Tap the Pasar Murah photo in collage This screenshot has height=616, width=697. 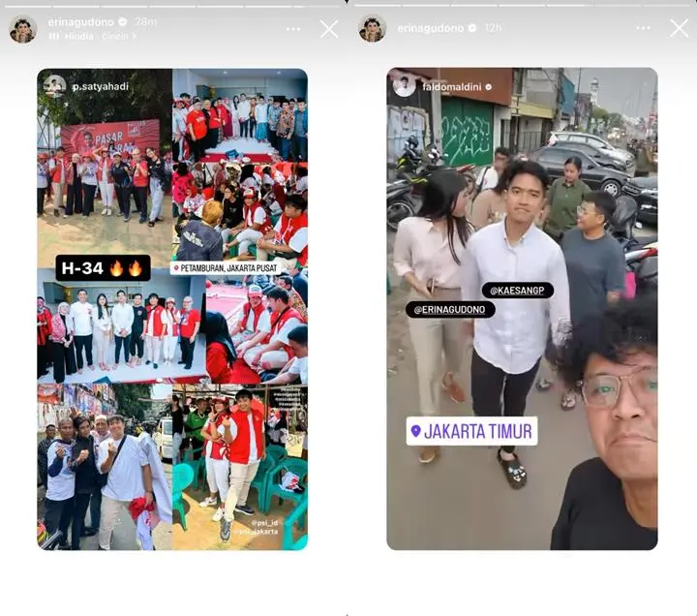click(x=105, y=169)
